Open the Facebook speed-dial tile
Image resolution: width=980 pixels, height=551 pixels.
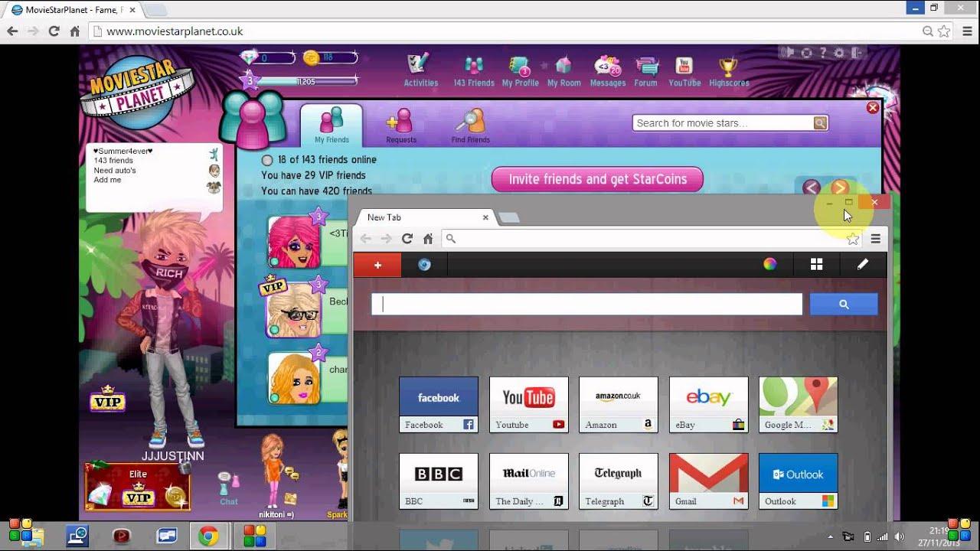(x=439, y=405)
